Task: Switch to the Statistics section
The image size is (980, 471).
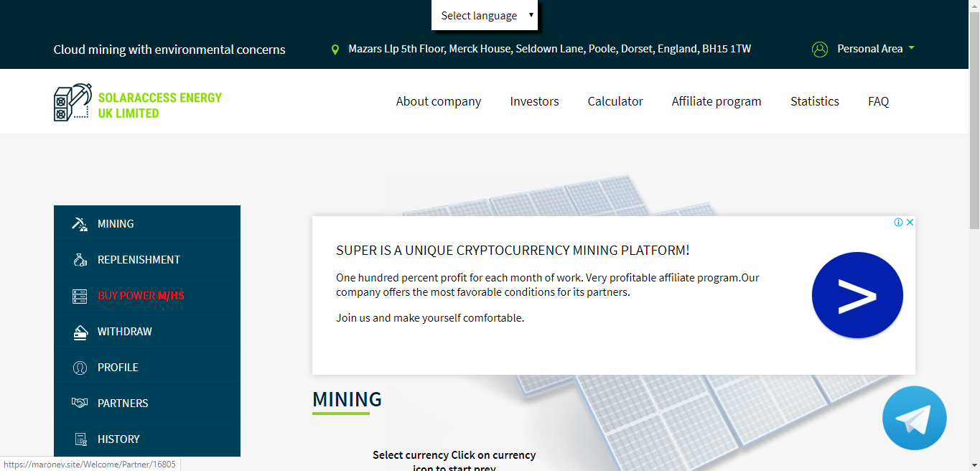Action: pos(814,101)
